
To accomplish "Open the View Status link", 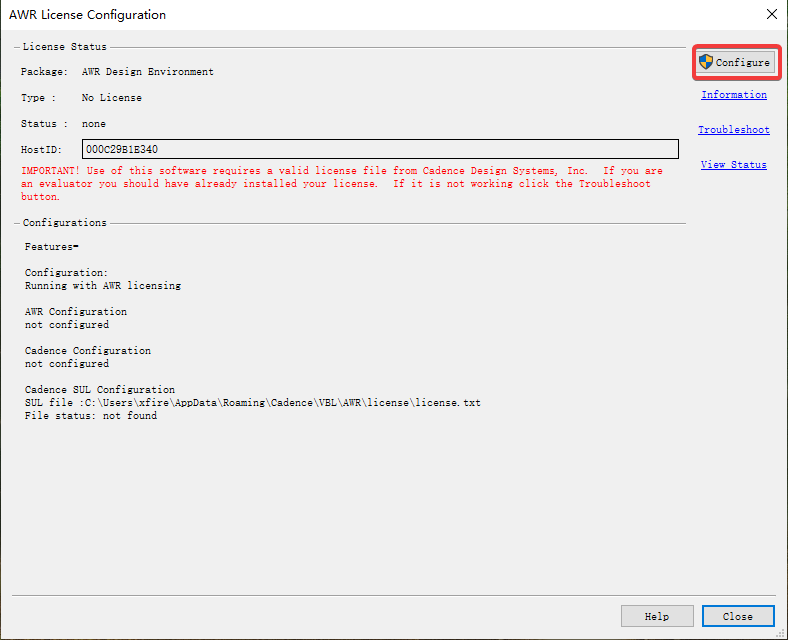I will click(x=734, y=165).
